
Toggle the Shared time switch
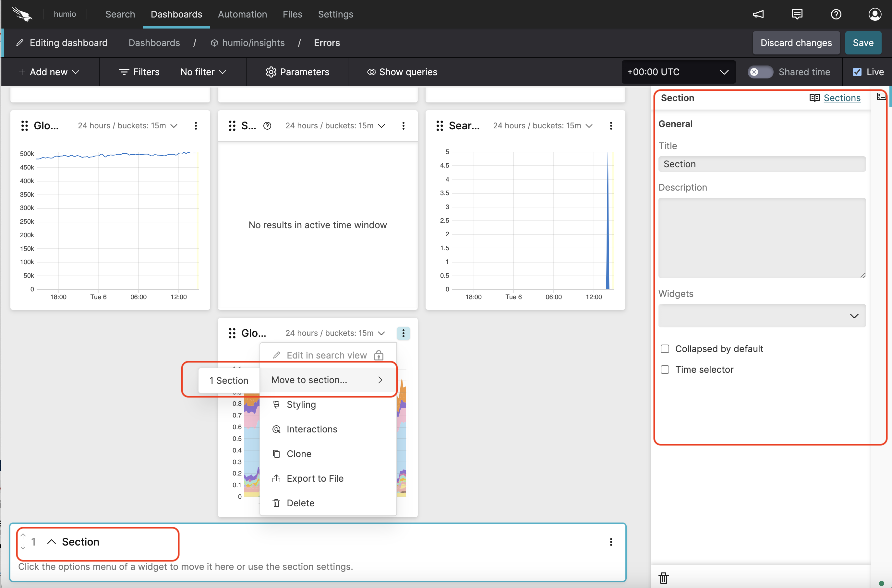pos(760,72)
